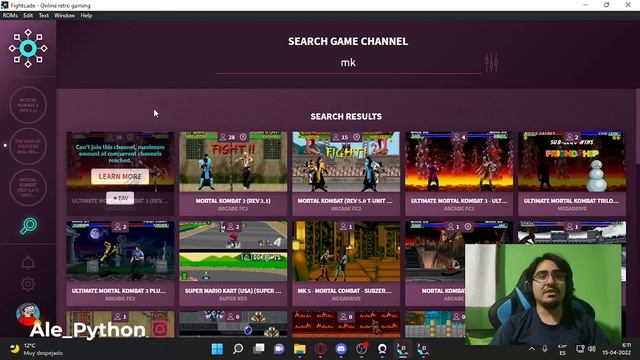This screenshot has height=360, width=640.
Task: Open Discord from the taskbar
Action: [341, 349]
